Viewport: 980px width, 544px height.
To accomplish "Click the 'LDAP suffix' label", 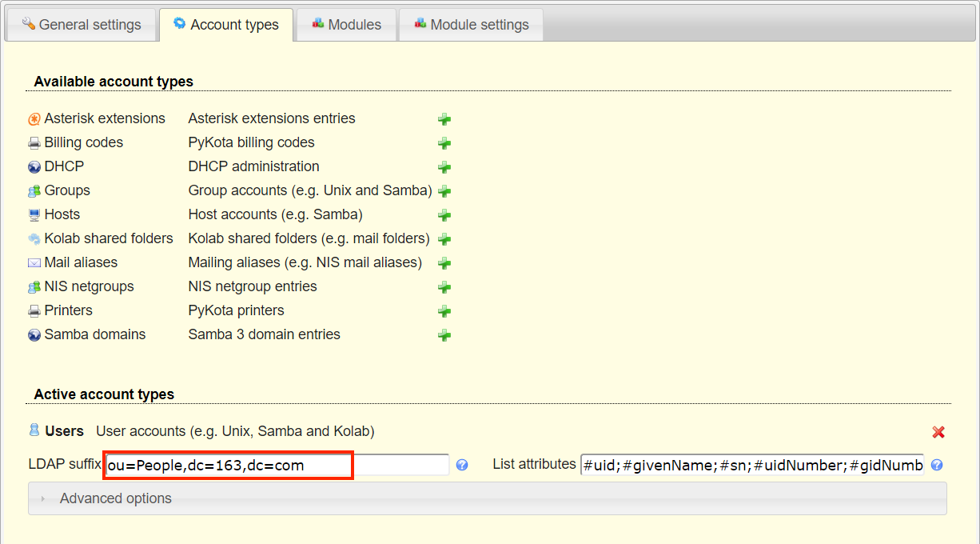I will tap(65, 464).
